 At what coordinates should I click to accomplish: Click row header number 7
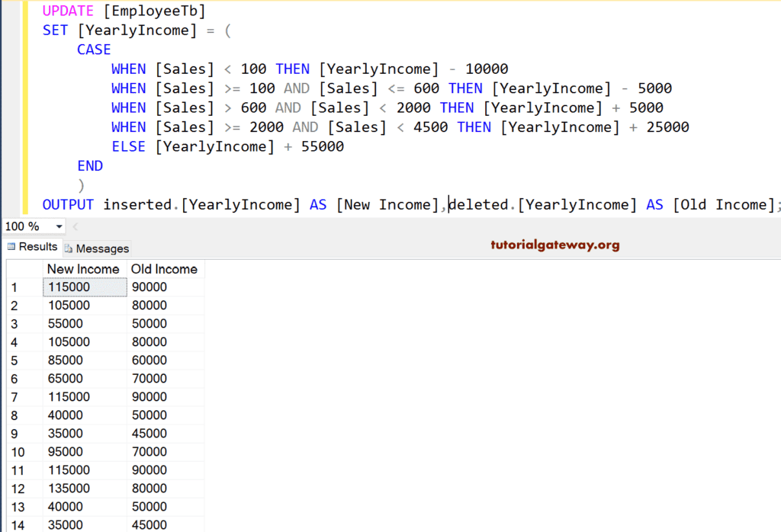click(x=24, y=397)
